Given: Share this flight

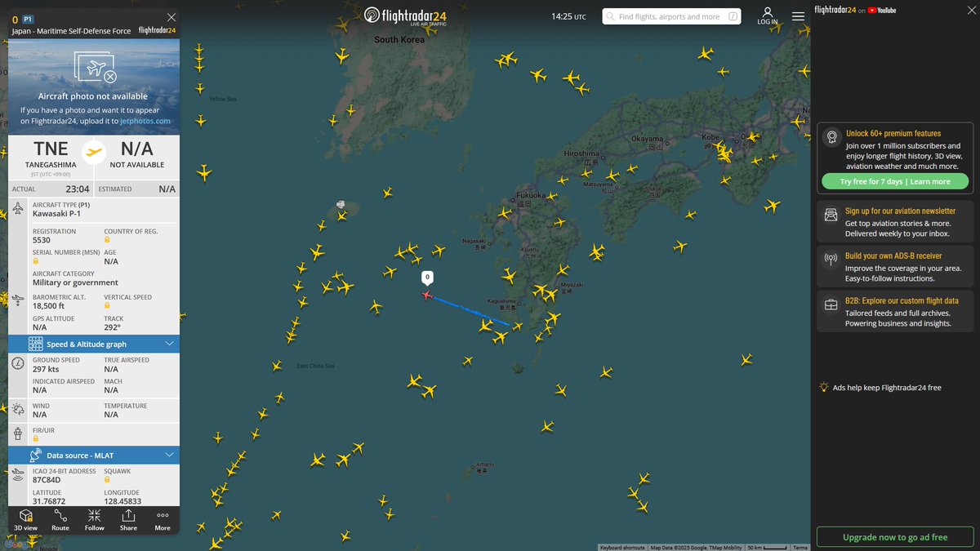Looking at the screenshot, I should coord(128,520).
